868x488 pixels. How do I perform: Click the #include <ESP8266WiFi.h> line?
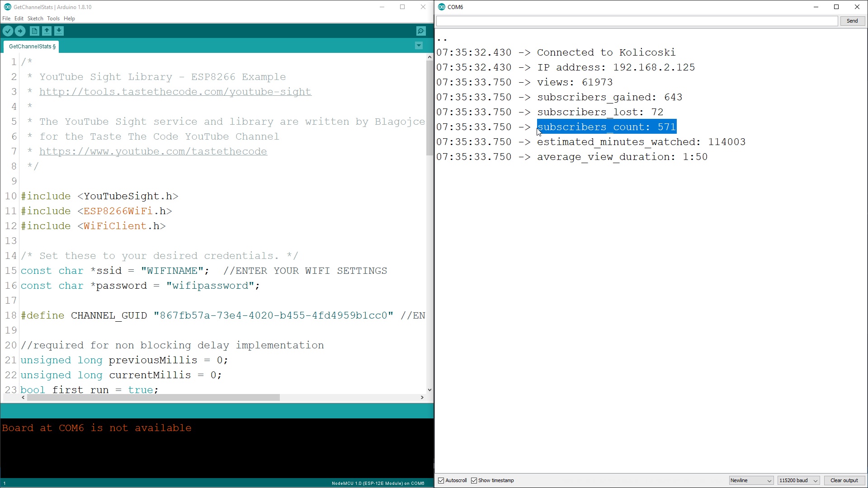click(96, 211)
